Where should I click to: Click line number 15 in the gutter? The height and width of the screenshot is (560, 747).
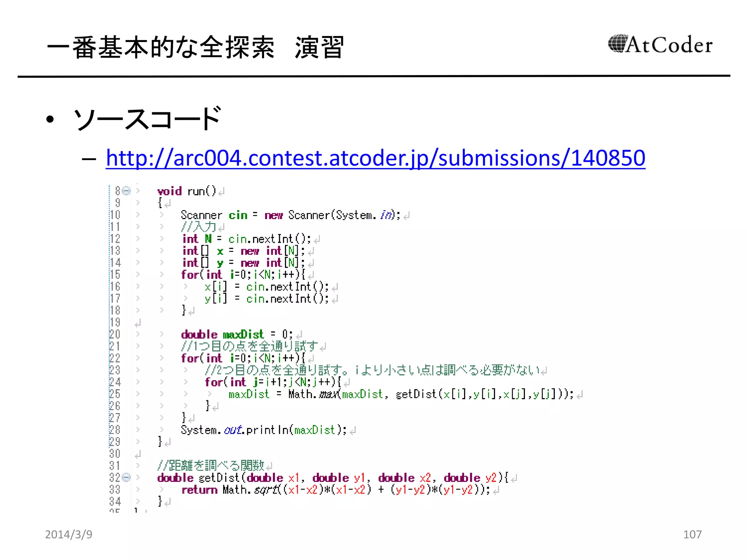click(x=115, y=275)
